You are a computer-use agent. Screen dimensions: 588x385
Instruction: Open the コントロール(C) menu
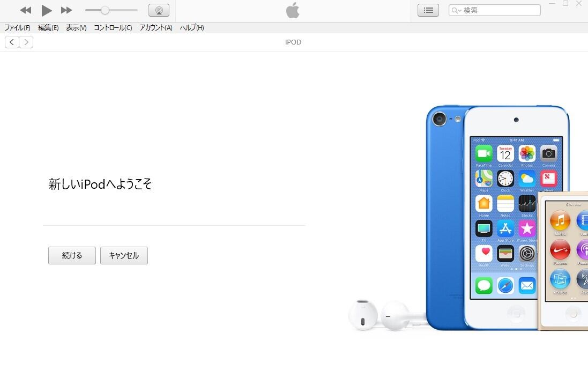click(113, 27)
